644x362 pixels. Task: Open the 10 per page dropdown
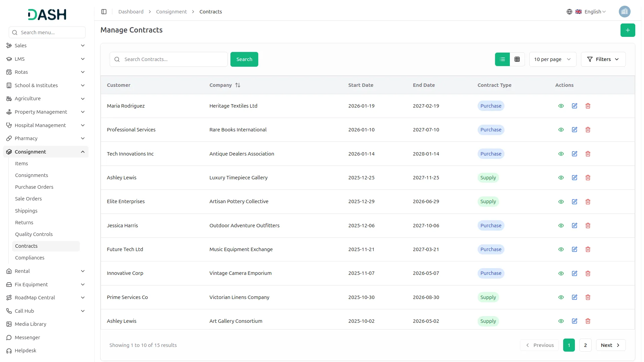(552, 59)
